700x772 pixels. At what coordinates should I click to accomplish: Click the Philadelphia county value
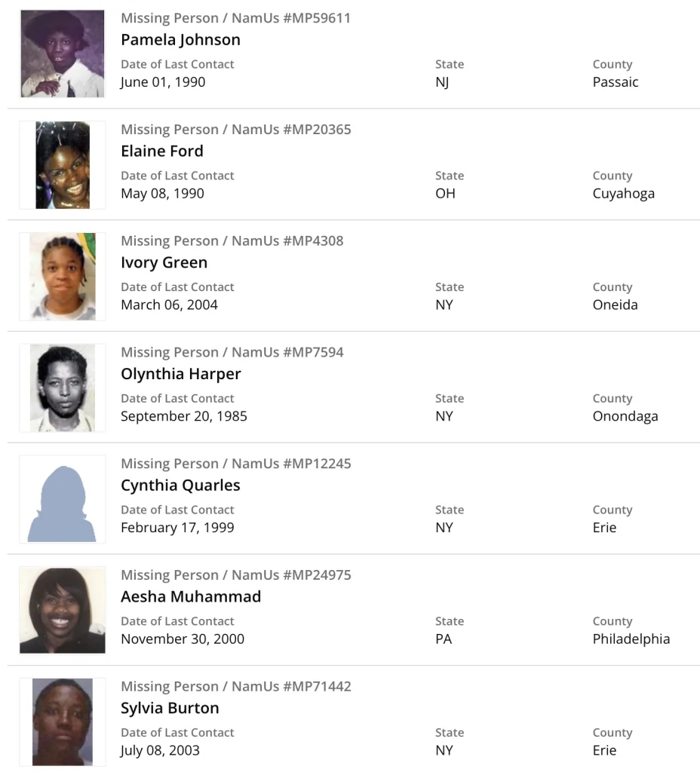[x=631, y=639]
